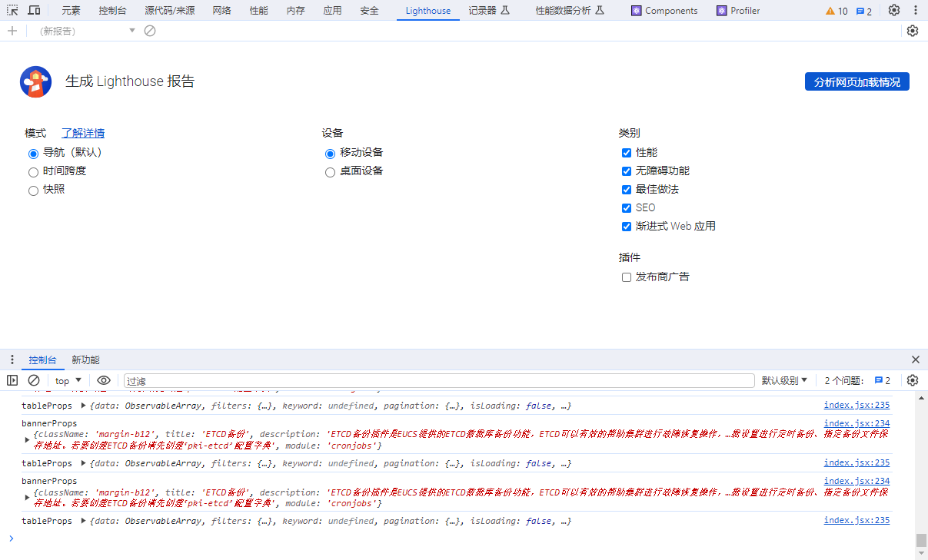Switch to the 性能 tab
The image size is (928, 560).
click(259, 11)
